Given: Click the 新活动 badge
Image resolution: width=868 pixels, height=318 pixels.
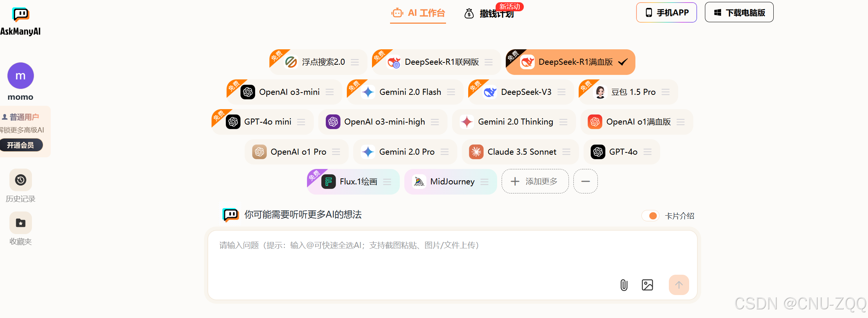Looking at the screenshot, I should pos(510,7).
